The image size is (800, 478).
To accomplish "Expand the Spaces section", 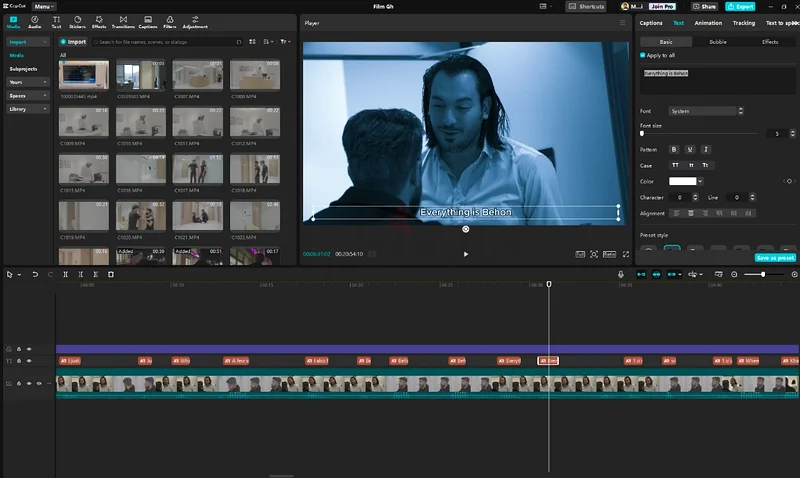I will 27,95.
